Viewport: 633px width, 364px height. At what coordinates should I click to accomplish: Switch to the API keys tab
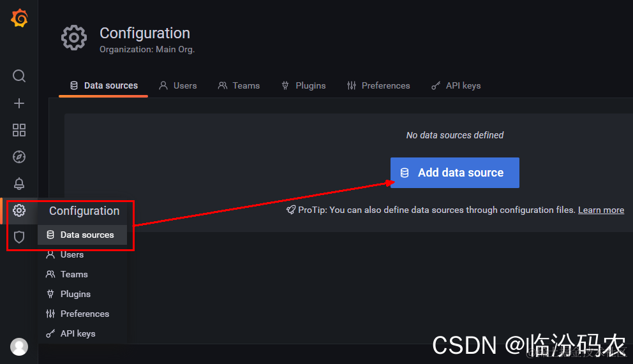tap(456, 85)
